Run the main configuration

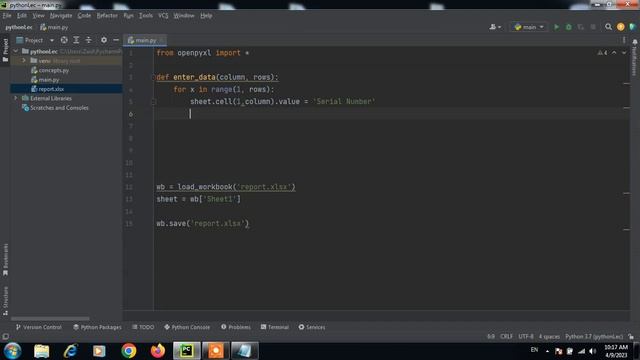556,27
